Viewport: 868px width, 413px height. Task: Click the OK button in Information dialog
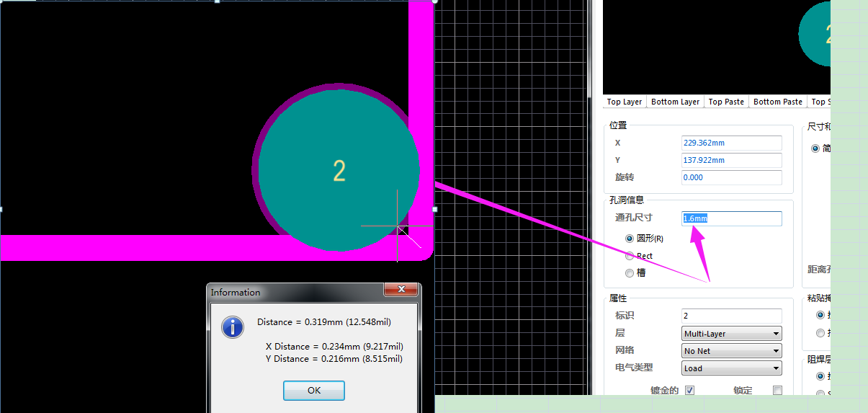(313, 390)
